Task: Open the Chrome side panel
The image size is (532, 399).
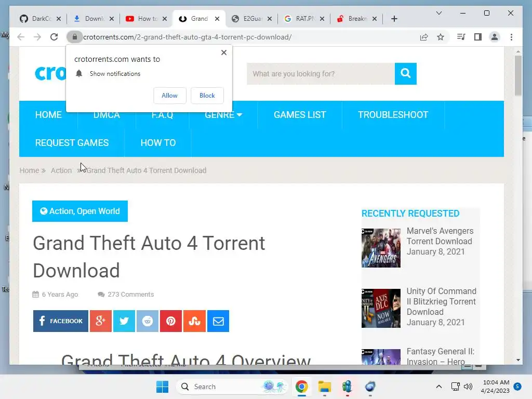Action: pos(478,37)
